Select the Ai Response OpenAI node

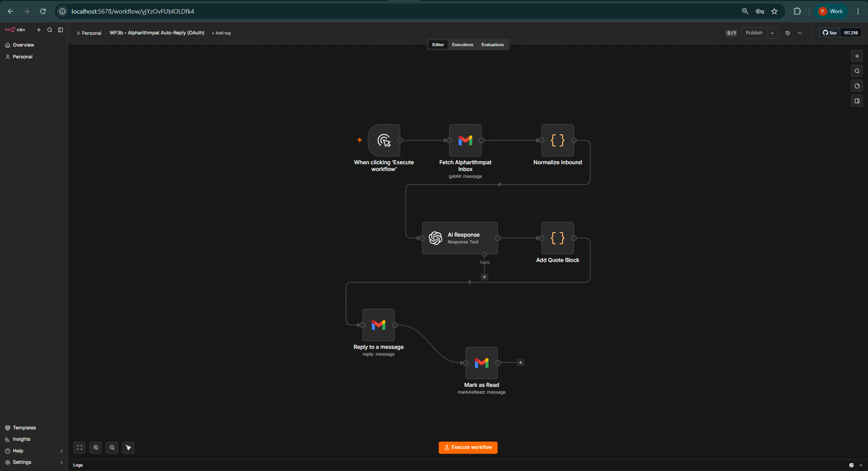(x=460, y=238)
